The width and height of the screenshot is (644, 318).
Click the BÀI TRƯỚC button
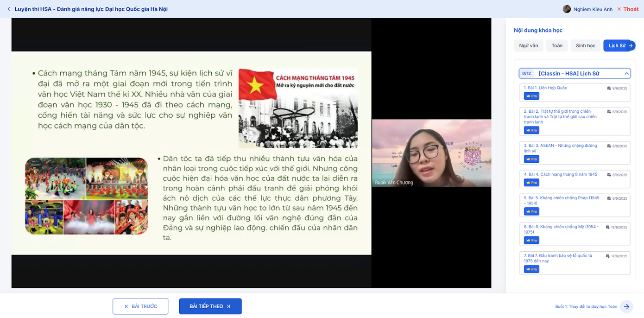click(x=140, y=306)
